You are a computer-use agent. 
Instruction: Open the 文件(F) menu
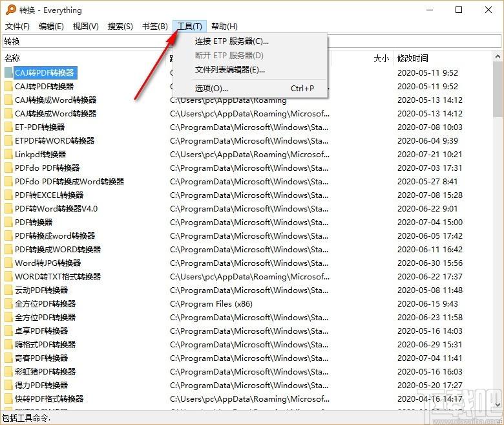(17, 27)
